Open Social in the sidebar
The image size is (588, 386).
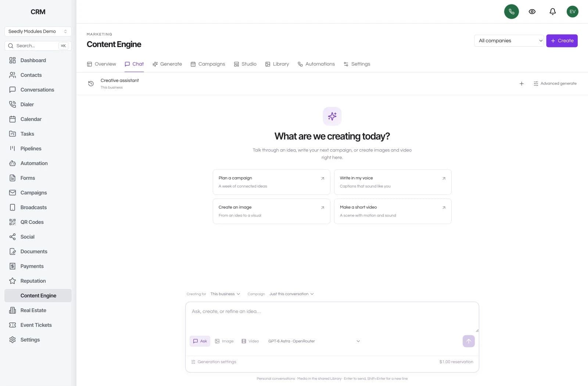38,237
